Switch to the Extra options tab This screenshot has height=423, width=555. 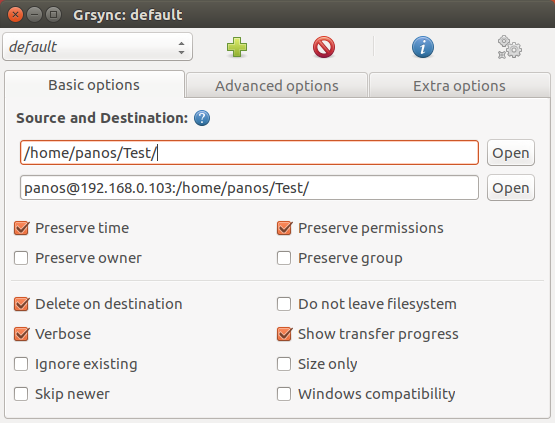(x=459, y=86)
